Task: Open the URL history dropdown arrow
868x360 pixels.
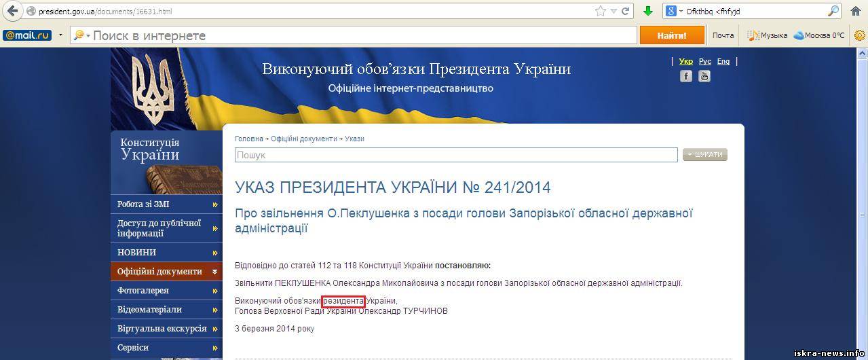Action: coord(614,12)
